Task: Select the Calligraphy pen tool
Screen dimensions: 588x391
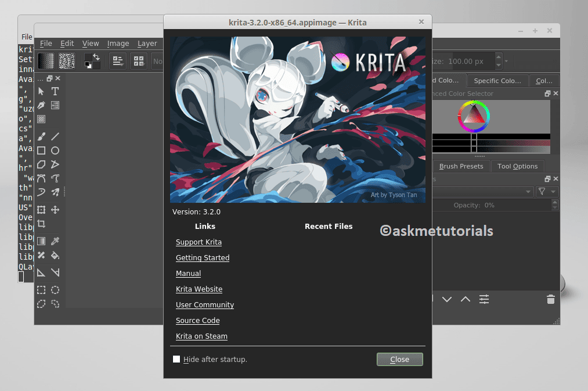Action: (x=41, y=105)
